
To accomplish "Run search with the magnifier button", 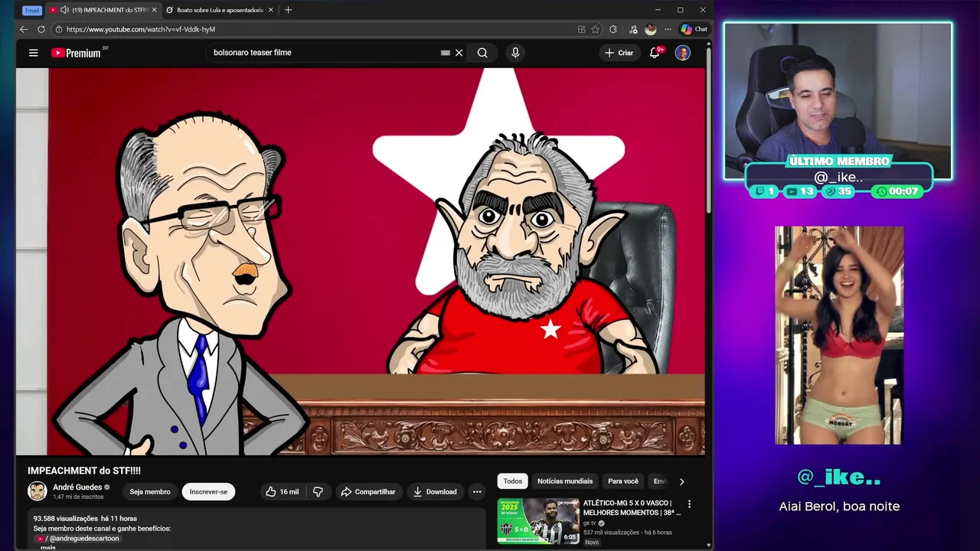I will (x=482, y=53).
